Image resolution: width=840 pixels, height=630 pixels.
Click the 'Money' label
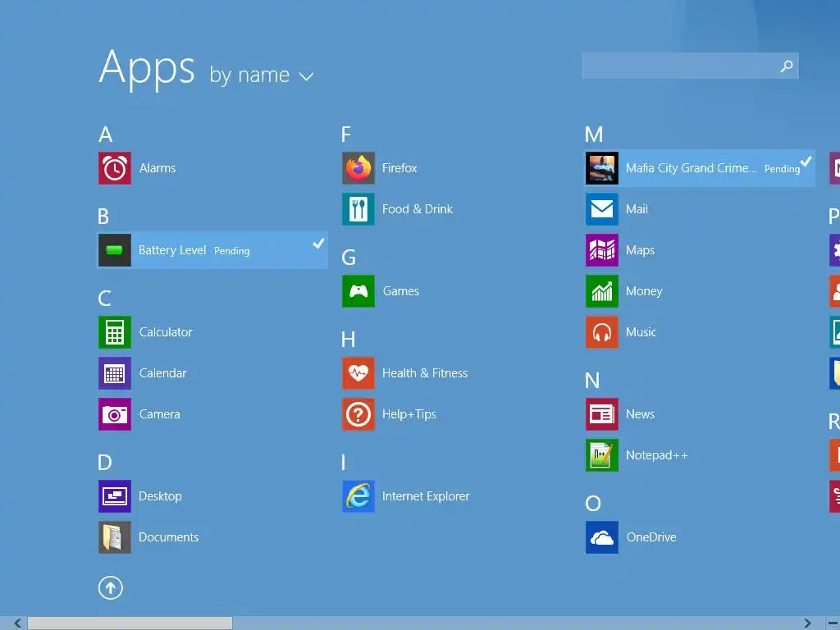(644, 291)
